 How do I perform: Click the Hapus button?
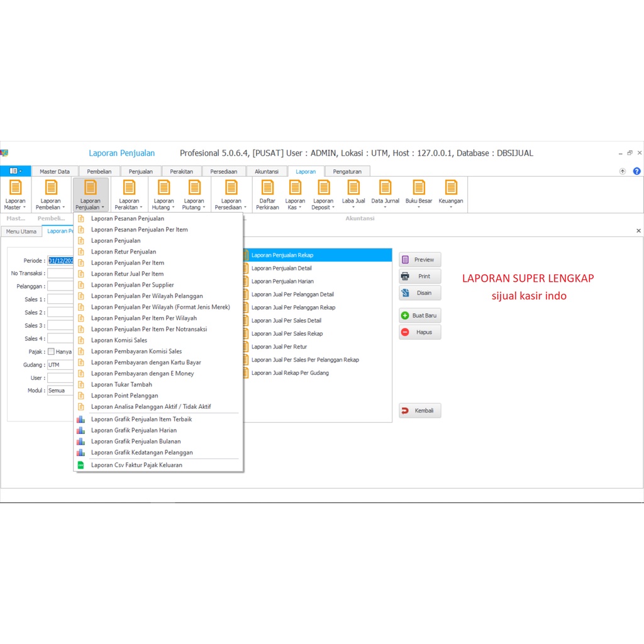pos(419,332)
